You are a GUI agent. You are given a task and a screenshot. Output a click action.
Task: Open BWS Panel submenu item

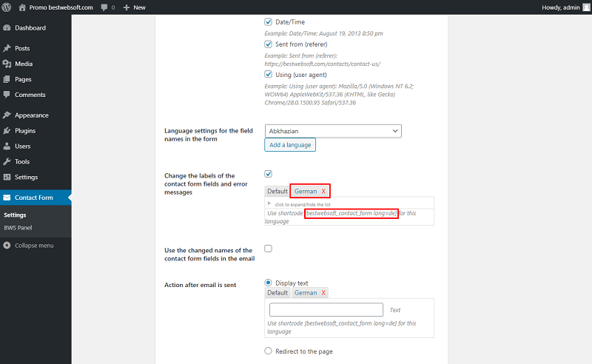pos(18,228)
